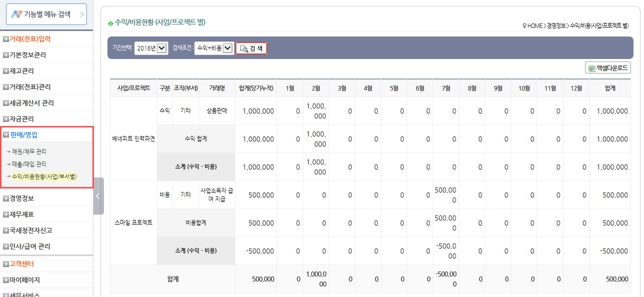The width and height of the screenshot is (644, 297).
Task: Click the 7월 column header
Action: pyautogui.click(x=446, y=88)
